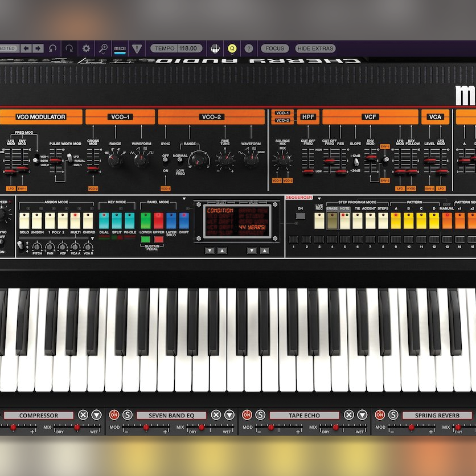Enable Dual key mode
476x476 pixels.
pos(104,221)
